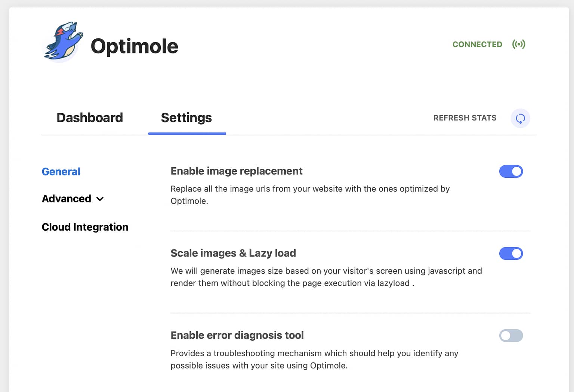
Task: Click the chevron next to Advanced
Action: (x=100, y=199)
